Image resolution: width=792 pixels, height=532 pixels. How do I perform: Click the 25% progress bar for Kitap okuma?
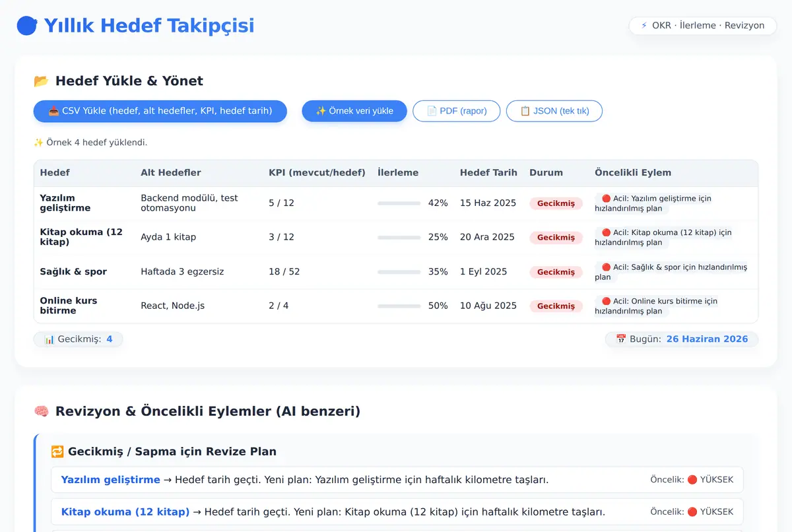click(399, 238)
